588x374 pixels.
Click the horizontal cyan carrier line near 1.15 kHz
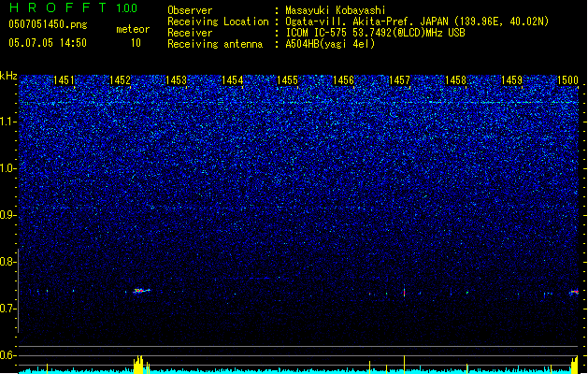click(x=298, y=103)
